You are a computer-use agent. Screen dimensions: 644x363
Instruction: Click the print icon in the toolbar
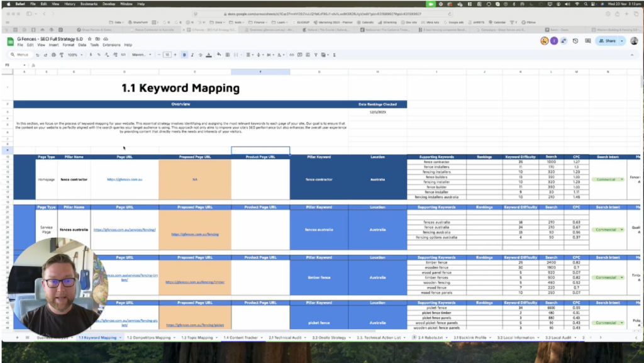[53, 55]
